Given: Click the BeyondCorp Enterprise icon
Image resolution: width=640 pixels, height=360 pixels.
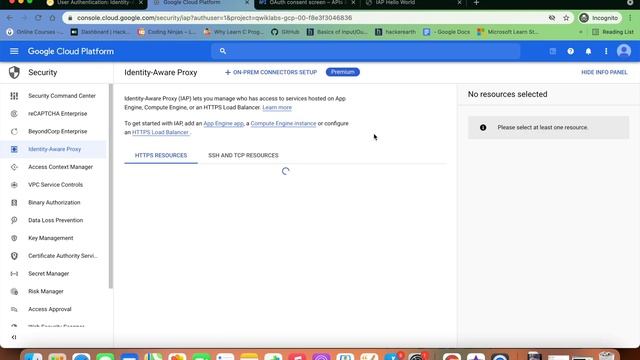Looking at the screenshot, I should [14, 131].
